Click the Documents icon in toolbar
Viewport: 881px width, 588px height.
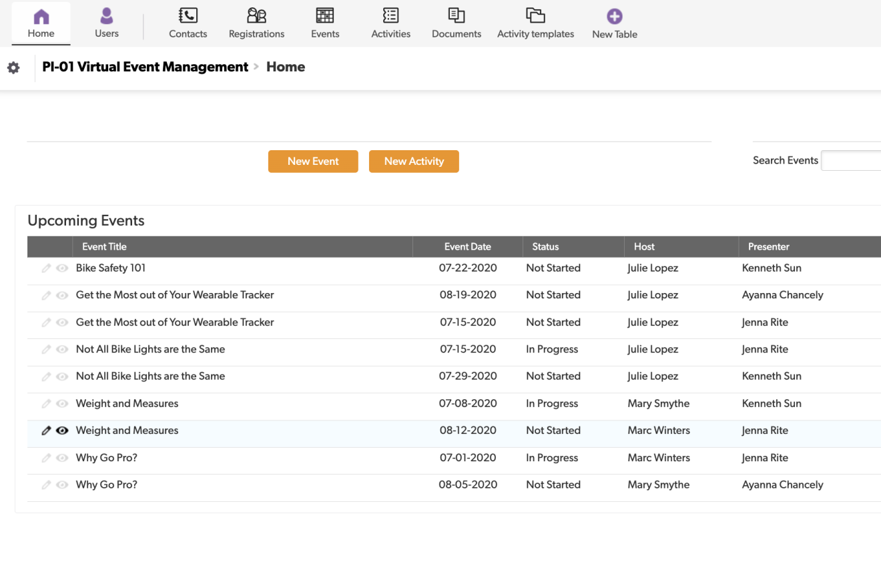click(x=457, y=16)
